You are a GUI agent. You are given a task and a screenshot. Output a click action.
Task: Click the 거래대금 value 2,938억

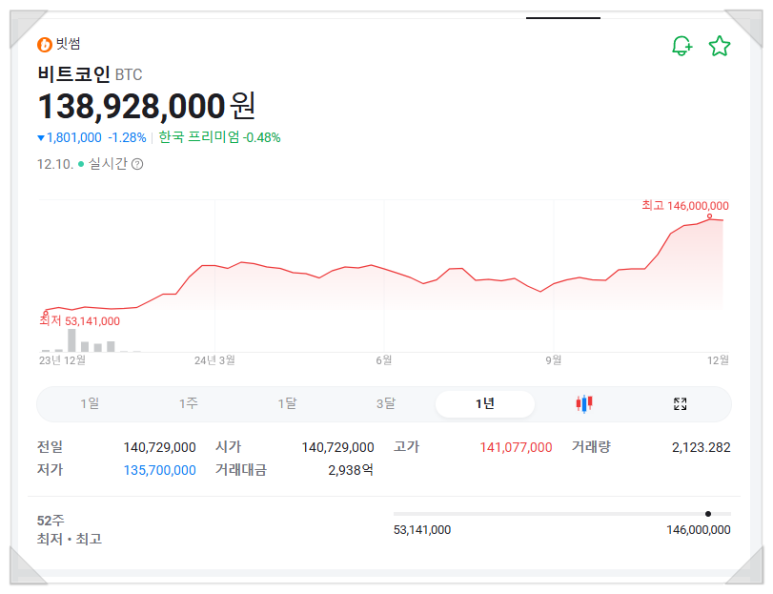point(351,470)
